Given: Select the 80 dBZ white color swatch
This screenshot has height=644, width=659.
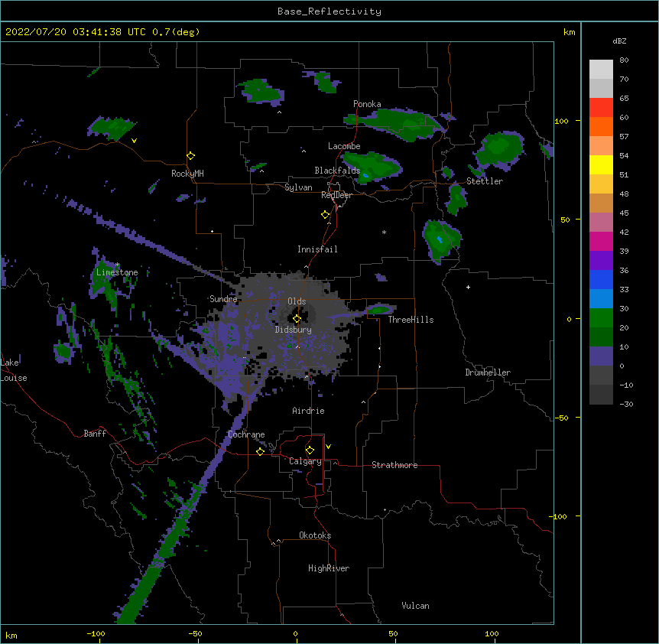Looking at the screenshot, I should pyautogui.click(x=601, y=70).
